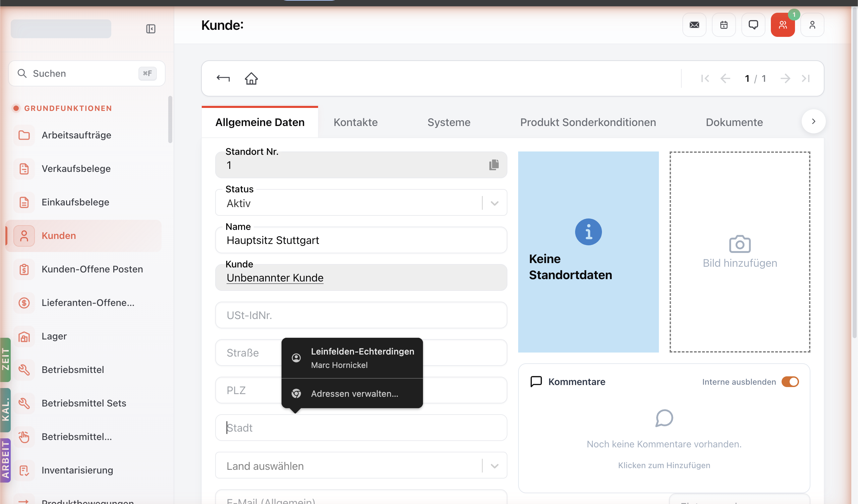Select Adressen verwalten... option

pos(352,394)
